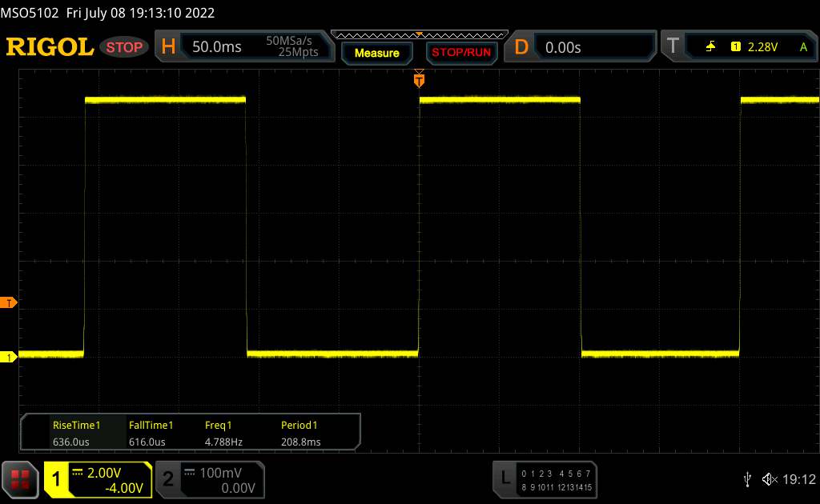Screen dimensions: 820x504
Task: Click the rising edge trigger slope icon
Action: point(710,46)
